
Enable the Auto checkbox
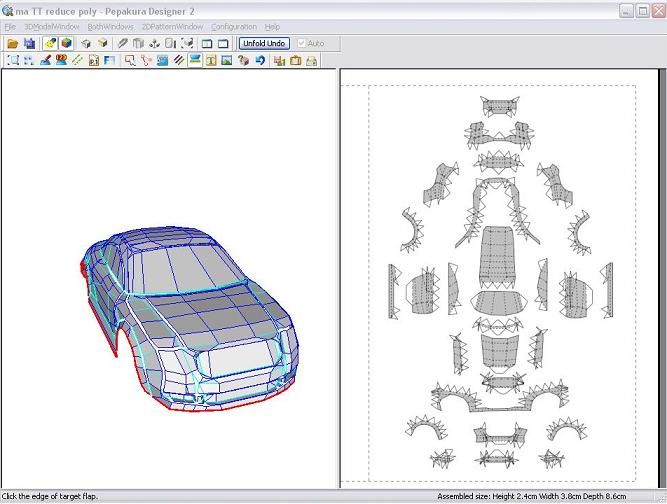302,44
